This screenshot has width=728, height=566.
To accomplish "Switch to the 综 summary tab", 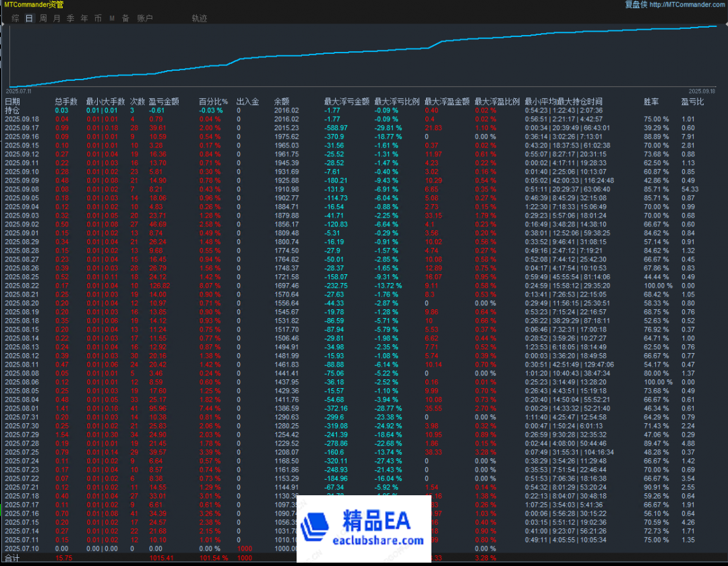I will click(15, 18).
